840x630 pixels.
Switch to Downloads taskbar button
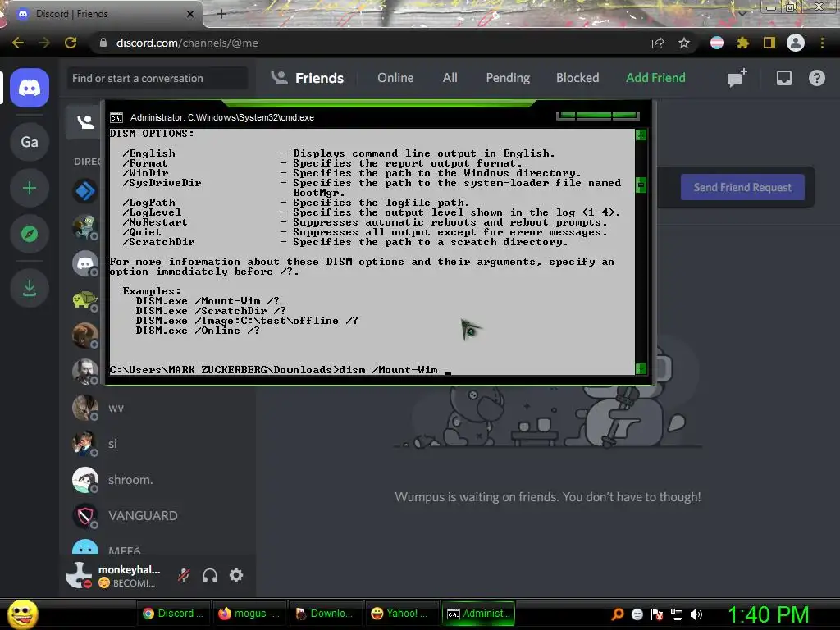[325, 614]
